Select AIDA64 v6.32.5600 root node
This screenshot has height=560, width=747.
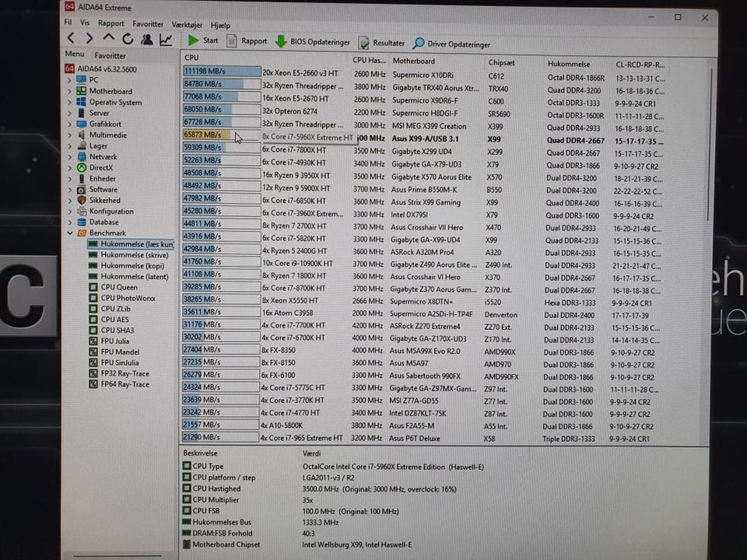point(101,69)
